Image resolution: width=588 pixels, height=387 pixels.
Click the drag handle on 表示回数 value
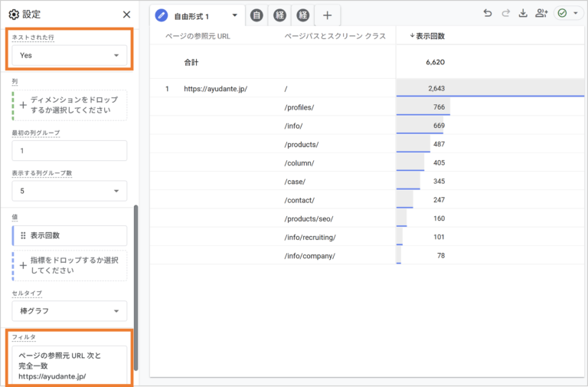point(23,235)
